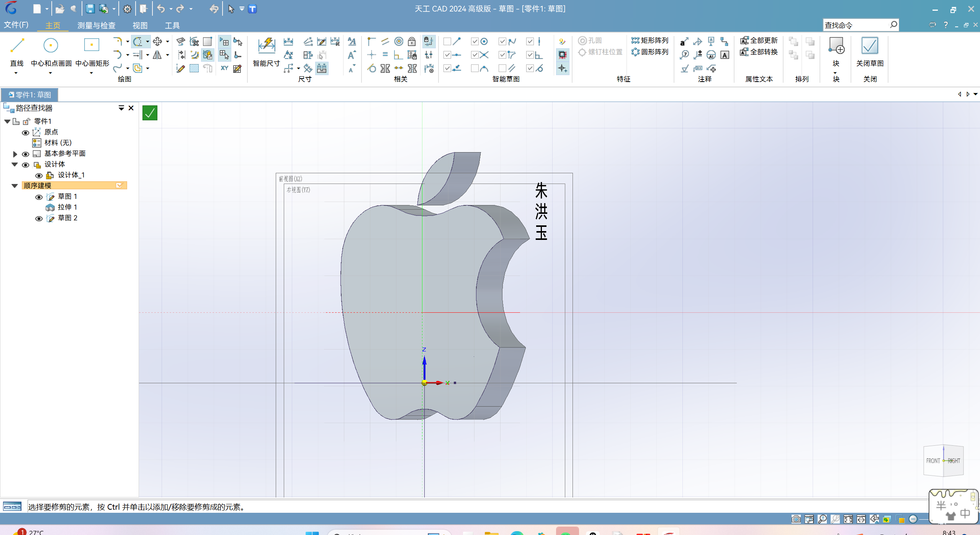This screenshot has width=980, height=535.
Task: Enable the parallel smart sketch checkbox
Action: (x=502, y=68)
